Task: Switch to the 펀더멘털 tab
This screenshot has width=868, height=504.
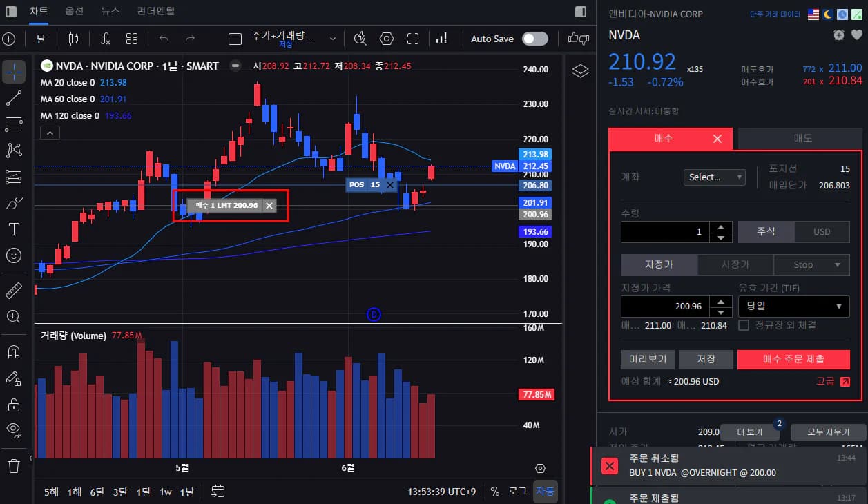Action: point(155,11)
